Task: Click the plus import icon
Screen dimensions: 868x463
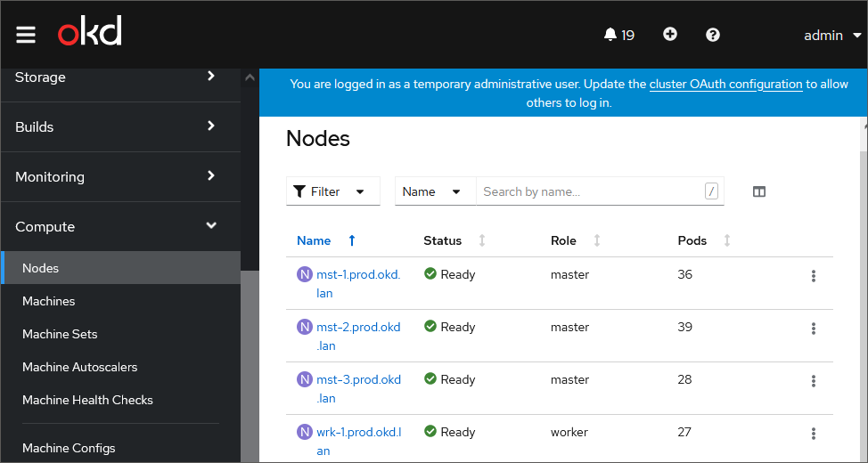Action: tap(670, 35)
